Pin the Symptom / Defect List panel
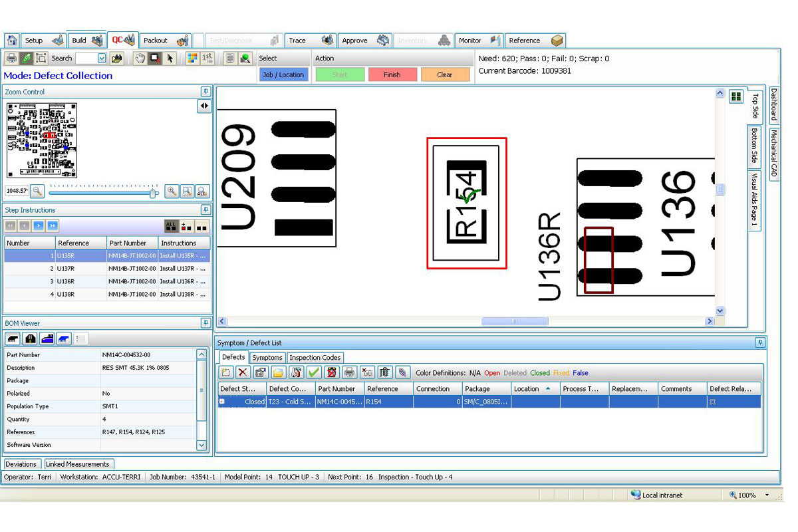Image resolution: width=798 pixels, height=532 pixels. pos(759,342)
